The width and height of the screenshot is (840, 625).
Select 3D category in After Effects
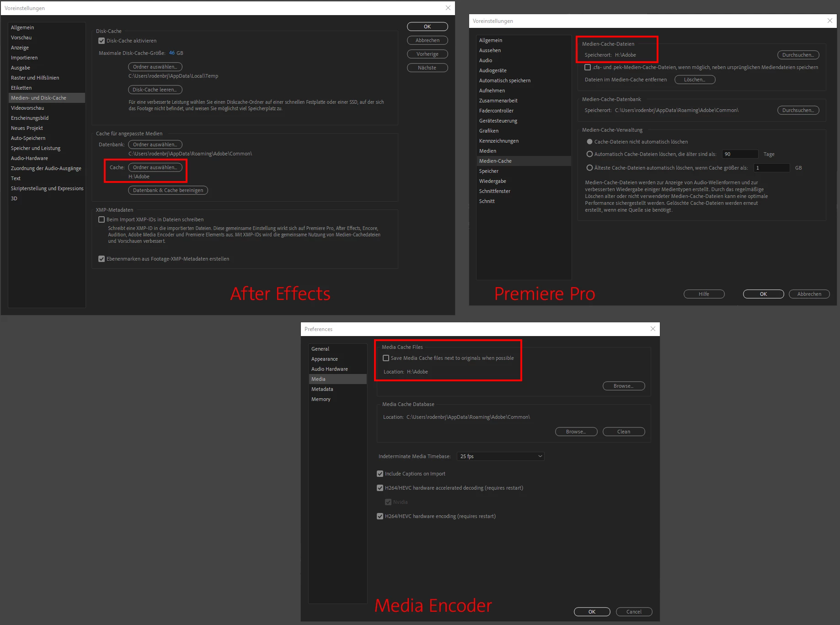tap(47, 198)
